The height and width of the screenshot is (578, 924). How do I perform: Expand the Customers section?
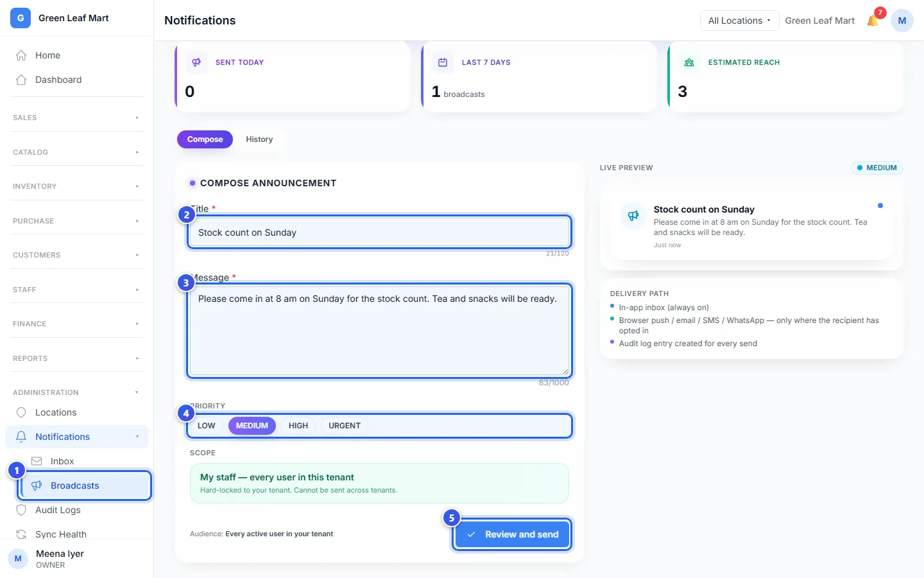pos(76,255)
